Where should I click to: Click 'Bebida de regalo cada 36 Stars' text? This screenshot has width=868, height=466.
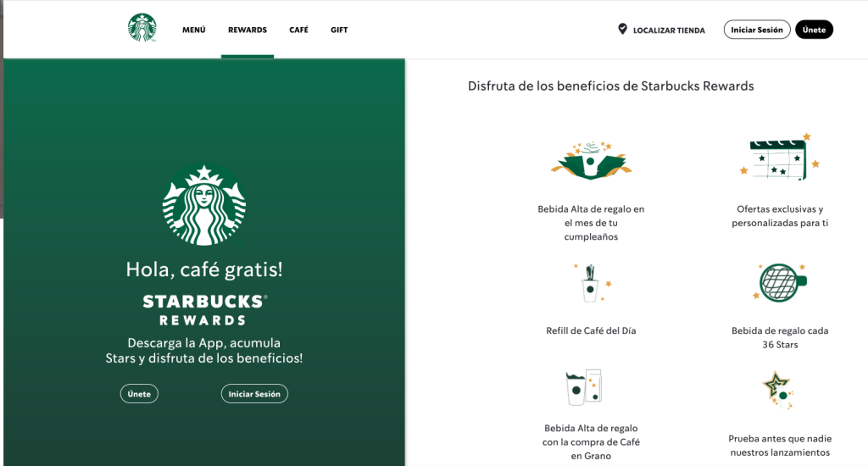point(780,337)
